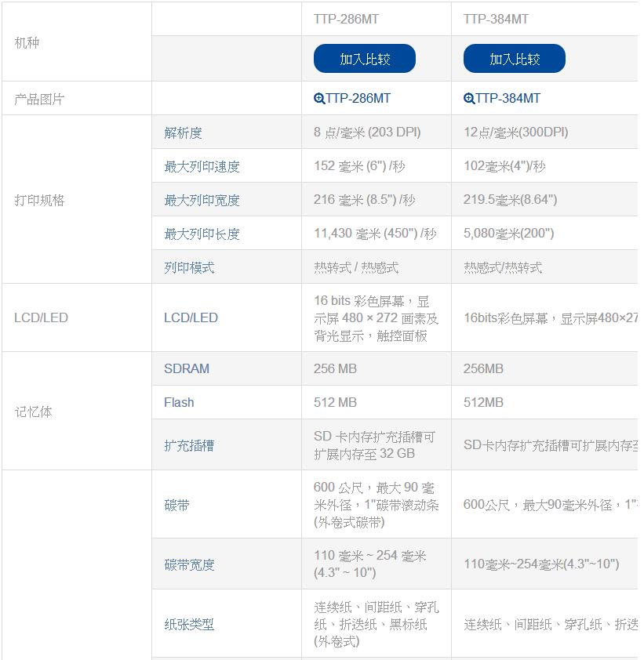The image size is (644, 660).
Task: Click the Flash row label
Action: click(179, 403)
